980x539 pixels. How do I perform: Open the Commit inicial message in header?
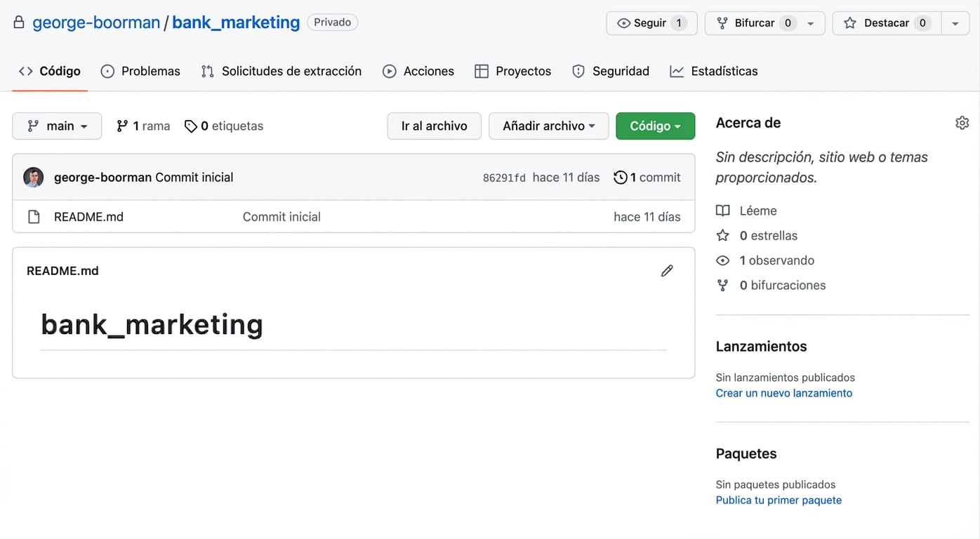pos(194,178)
